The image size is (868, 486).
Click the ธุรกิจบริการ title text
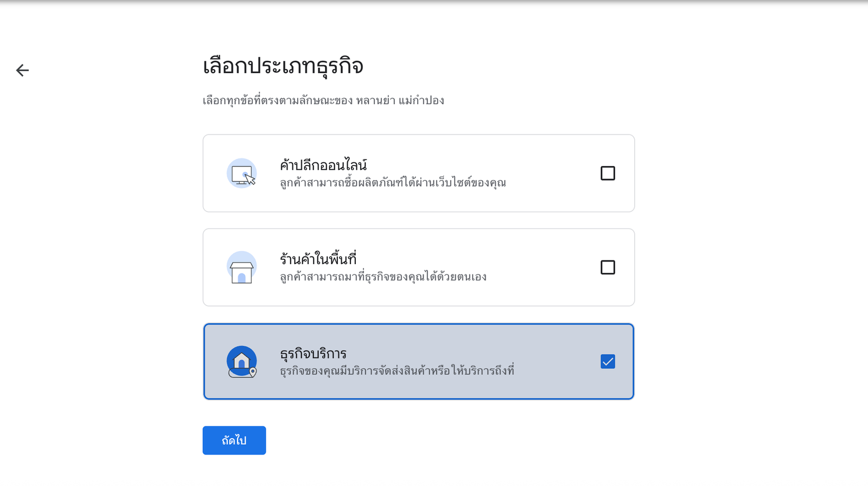tap(313, 354)
